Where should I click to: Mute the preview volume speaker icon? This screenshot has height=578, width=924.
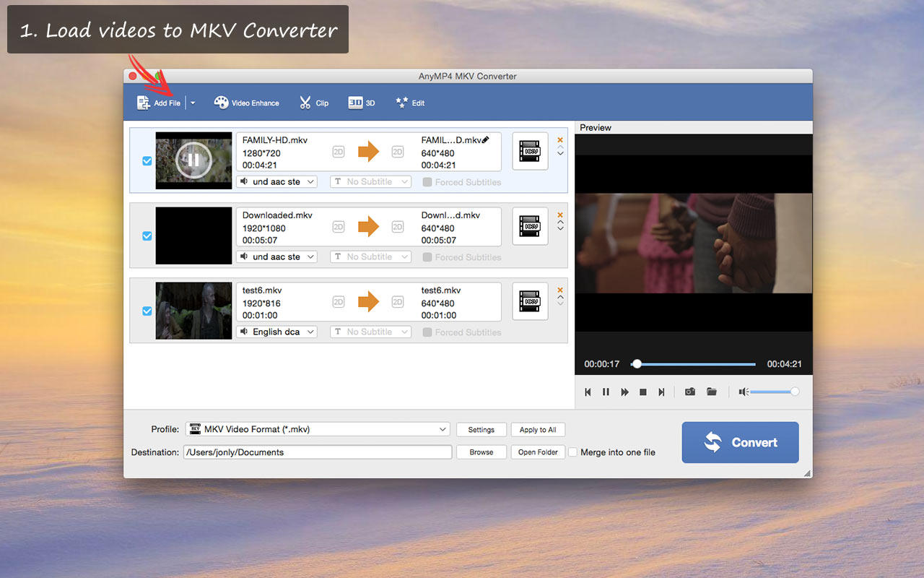743,392
